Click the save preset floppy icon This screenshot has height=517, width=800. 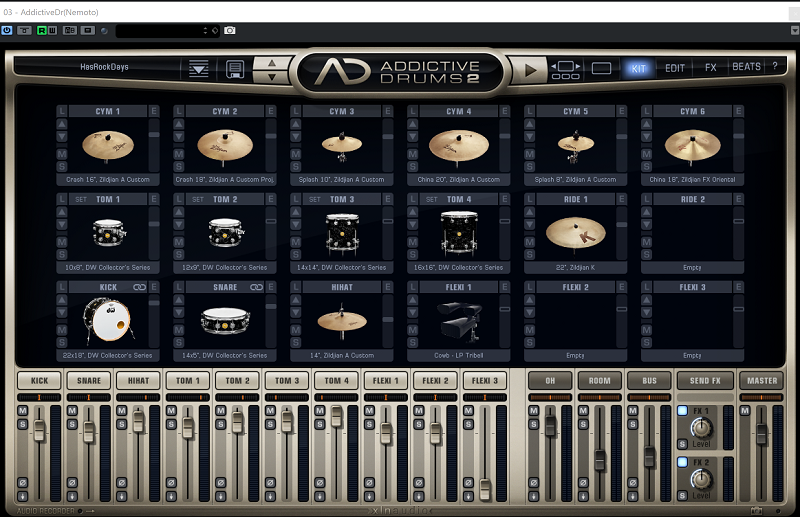235,69
